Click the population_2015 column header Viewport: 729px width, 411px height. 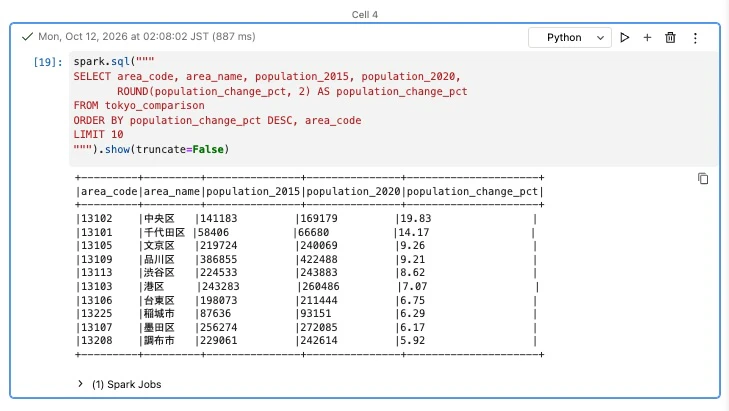coord(253,192)
